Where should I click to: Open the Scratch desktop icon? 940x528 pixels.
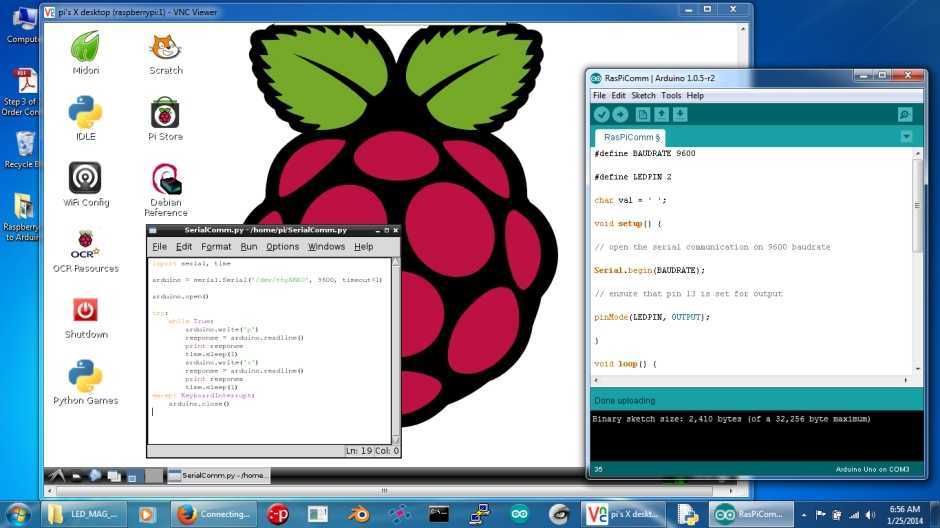coord(166,53)
